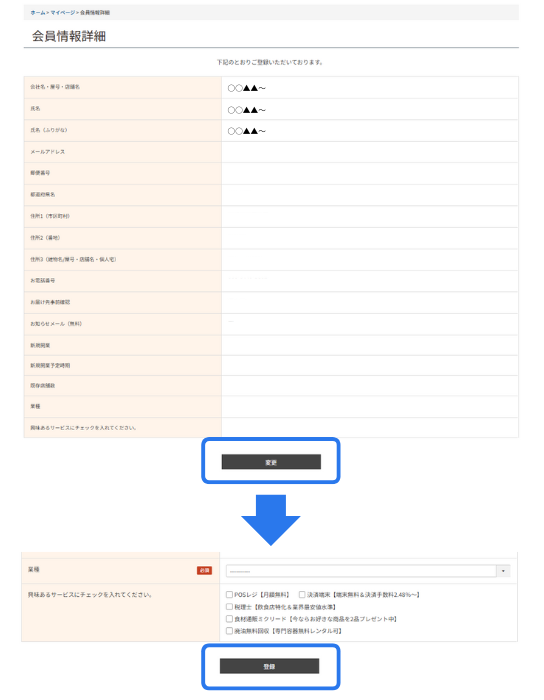Open the 業種 dropdown list
Viewport: 544px width, 700px height.
tap(368, 571)
